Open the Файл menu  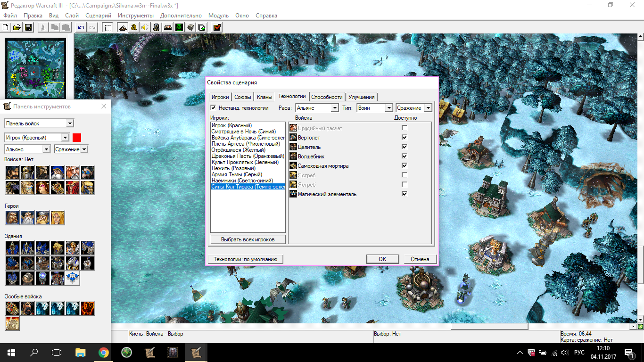(10, 16)
